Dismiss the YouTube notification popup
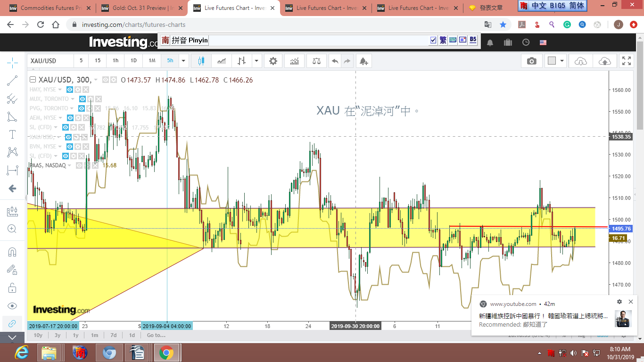This screenshot has height=362, width=644. [x=631, y=302]
